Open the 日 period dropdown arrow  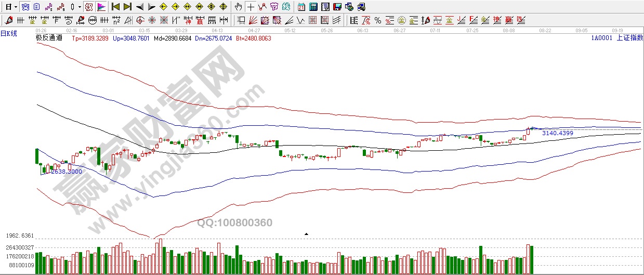tap(16, 7)
